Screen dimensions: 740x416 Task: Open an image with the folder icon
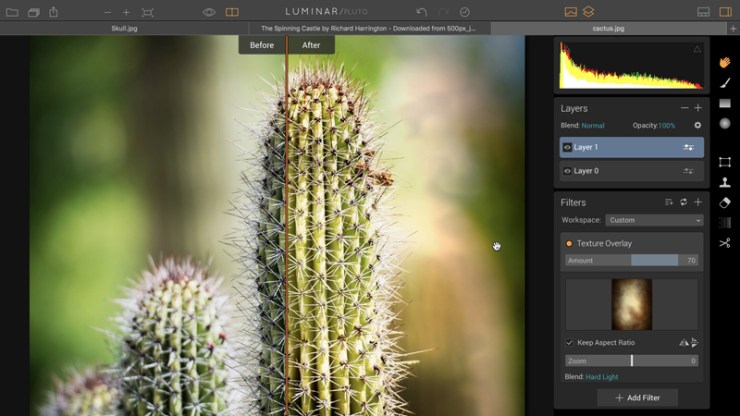click(x=12, y=12)
